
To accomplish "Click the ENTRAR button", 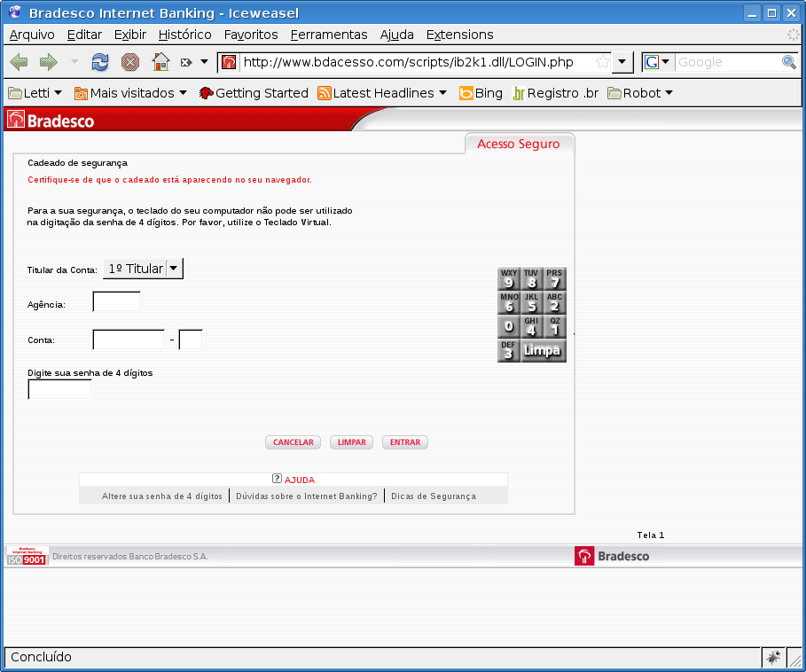I will pos(405,442).
